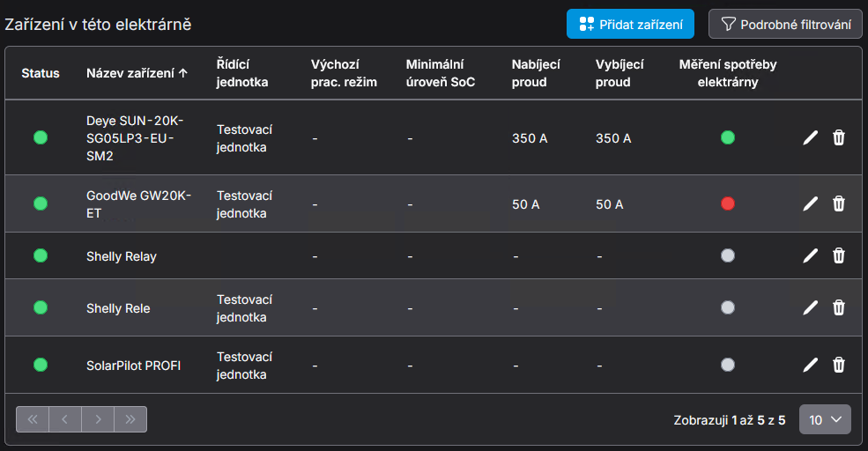Edit the Shelly Relay device

811,255
